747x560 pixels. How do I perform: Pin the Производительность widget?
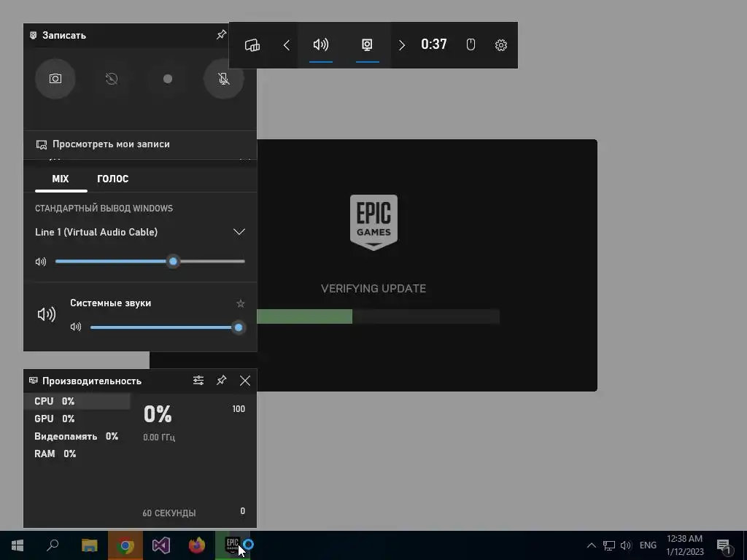coord(221,381)
